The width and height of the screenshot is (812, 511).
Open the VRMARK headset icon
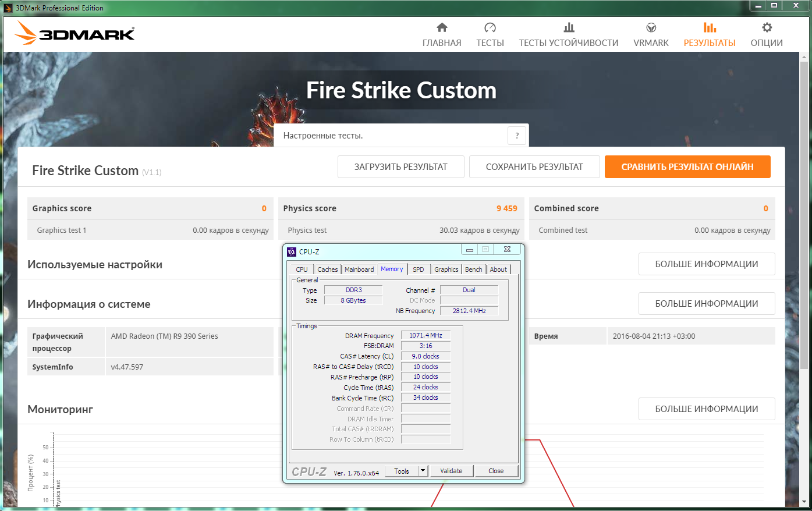pos(651,27)
